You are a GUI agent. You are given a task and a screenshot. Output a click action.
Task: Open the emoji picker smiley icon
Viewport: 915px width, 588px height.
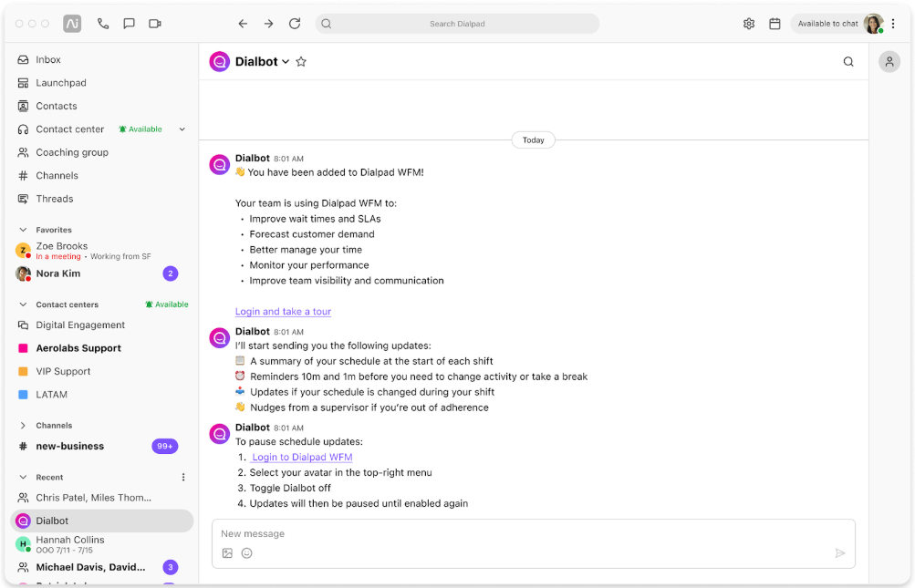247,553
